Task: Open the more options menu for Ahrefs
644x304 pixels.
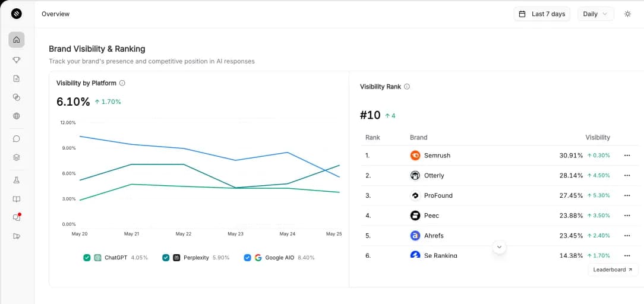Action: [x=627, y=236]
